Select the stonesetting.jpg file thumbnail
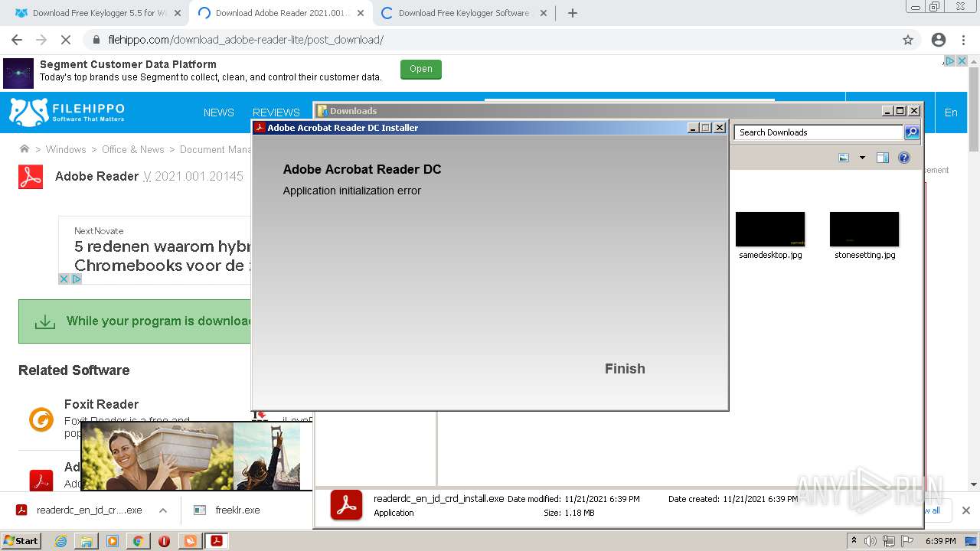Viewport: 980px width, 551px height. (864, 230)
